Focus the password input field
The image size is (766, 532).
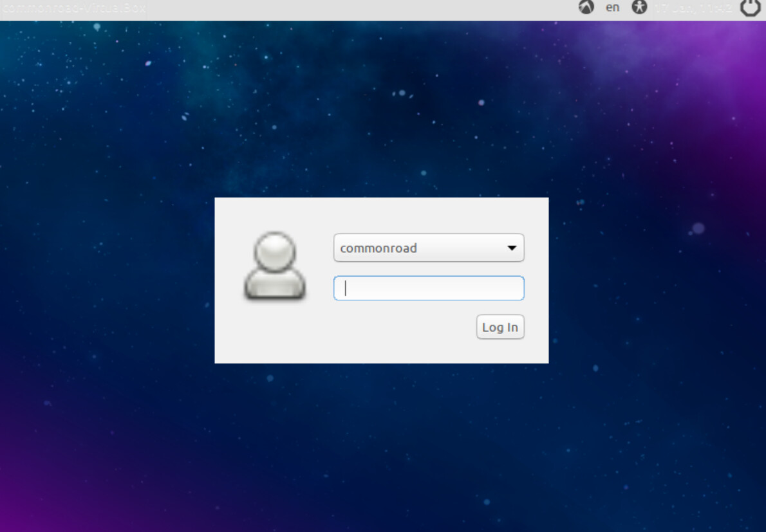428,288
